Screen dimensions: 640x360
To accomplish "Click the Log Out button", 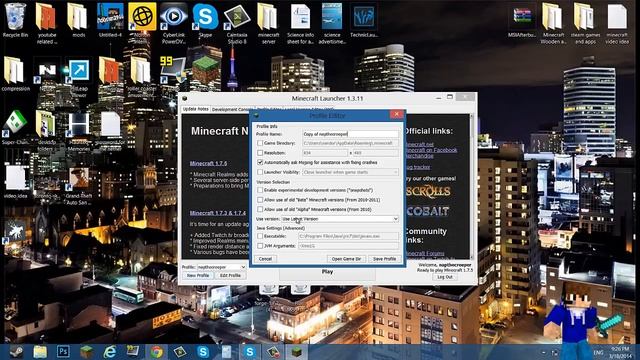I will pyautogui.click(x=444, y=277).
